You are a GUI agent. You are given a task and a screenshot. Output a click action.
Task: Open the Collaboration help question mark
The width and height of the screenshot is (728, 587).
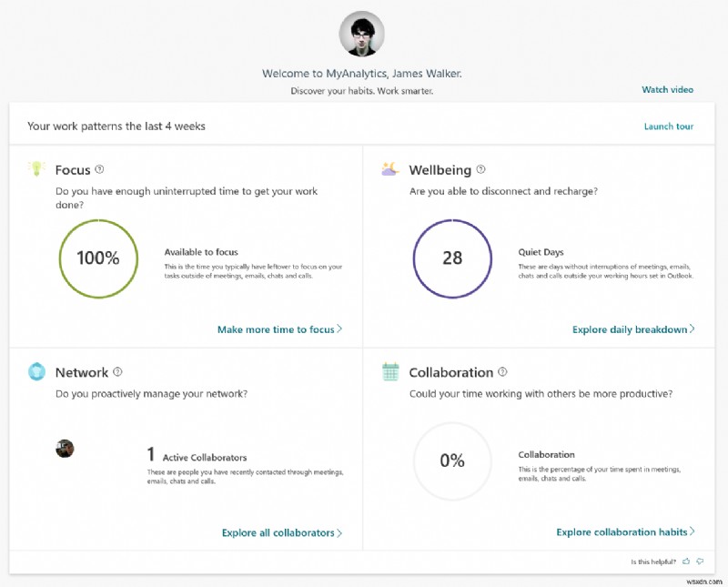click(503, 372)
